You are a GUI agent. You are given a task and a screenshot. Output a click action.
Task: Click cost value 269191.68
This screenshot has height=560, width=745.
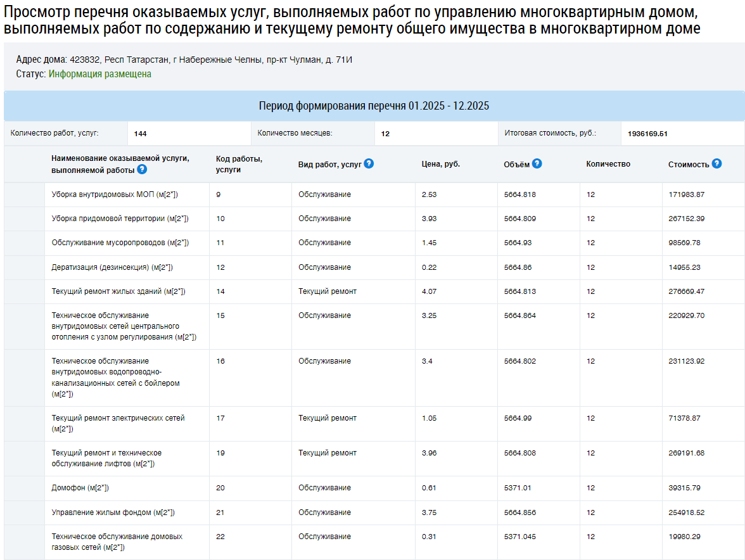pos(686,453)
